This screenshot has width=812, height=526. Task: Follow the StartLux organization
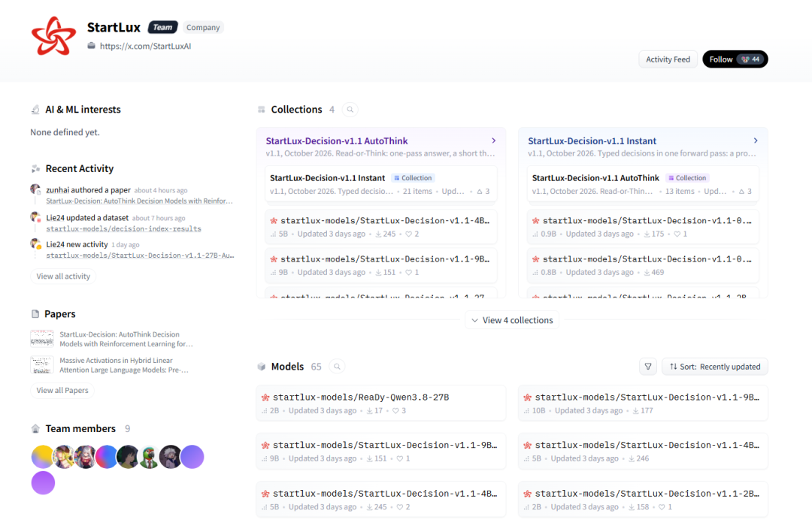pos(735,59)
